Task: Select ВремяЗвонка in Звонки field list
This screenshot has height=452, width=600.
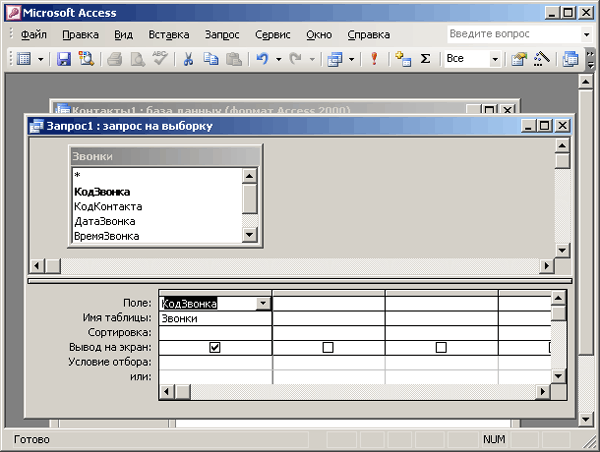Action: 157,236
